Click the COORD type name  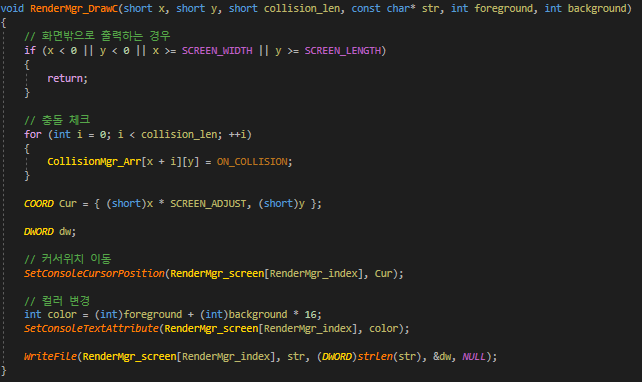pyautogui.click(x=39, y=203)
